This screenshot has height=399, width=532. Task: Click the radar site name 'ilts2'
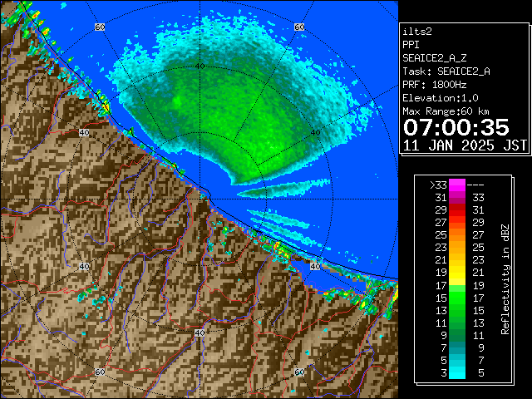(x=417, y=32)
